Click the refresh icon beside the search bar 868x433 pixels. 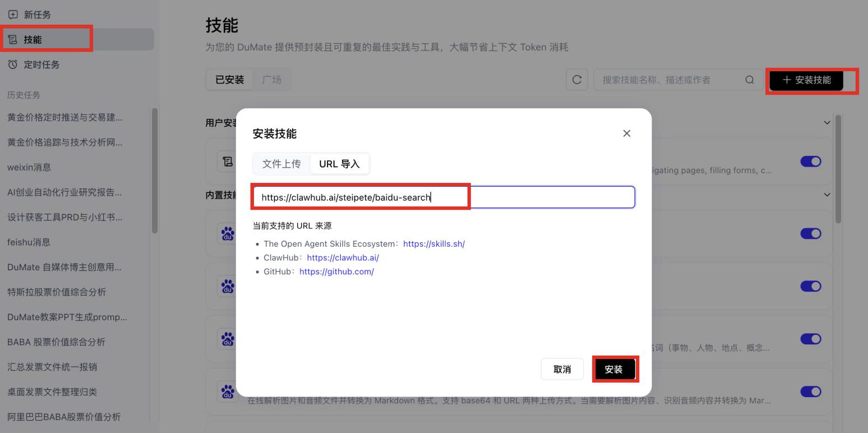pos(576,79)
